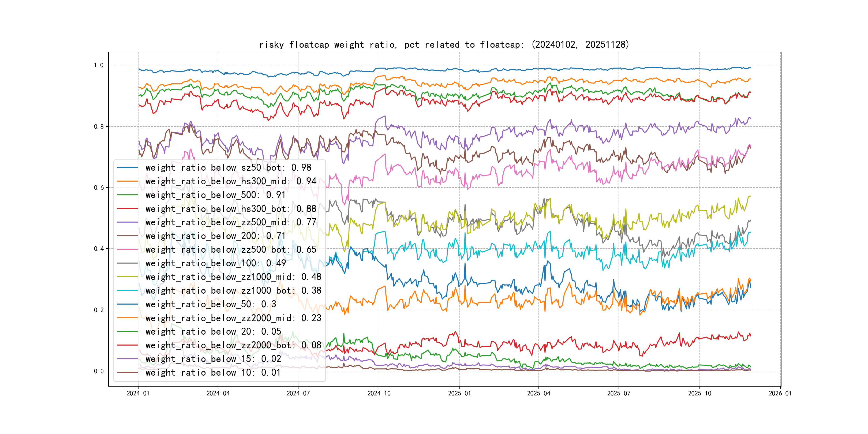Click the 2024-10 x-axis tick label

coord(379,393)
